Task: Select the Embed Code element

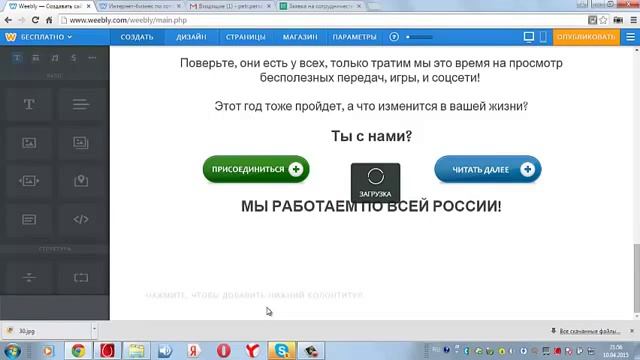Action: (81, 220)
